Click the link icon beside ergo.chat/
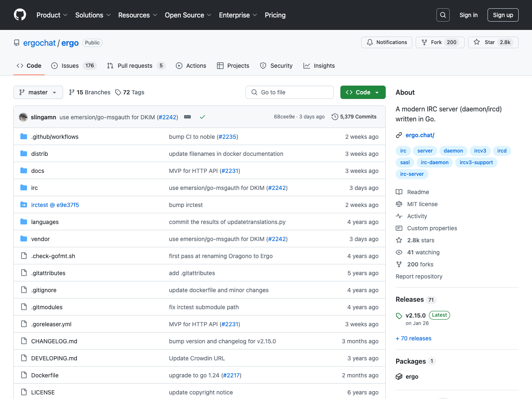Image resolution: width=532 pixels, height=399 pixels. coord(399,135)
